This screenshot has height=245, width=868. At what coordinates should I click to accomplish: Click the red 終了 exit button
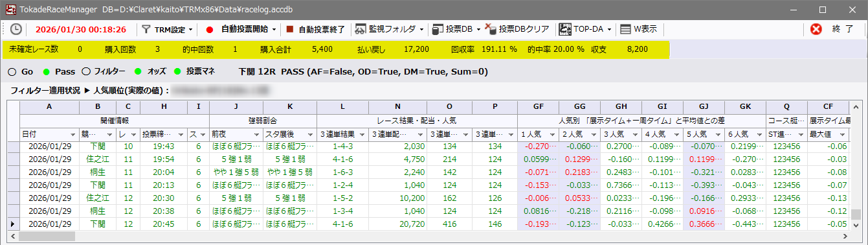click(x=832, y=29)
